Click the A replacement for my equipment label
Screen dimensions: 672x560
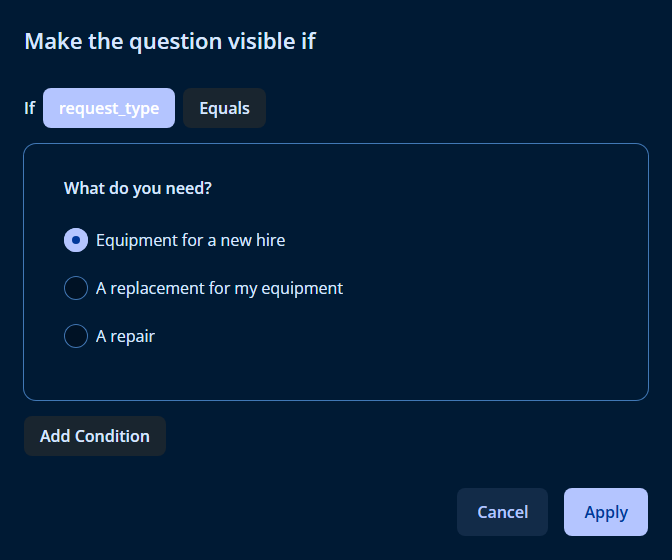click(219, 288)
